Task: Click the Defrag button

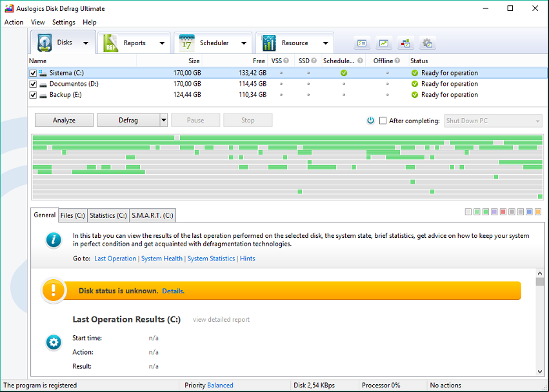Action: (x=128, y=120)
